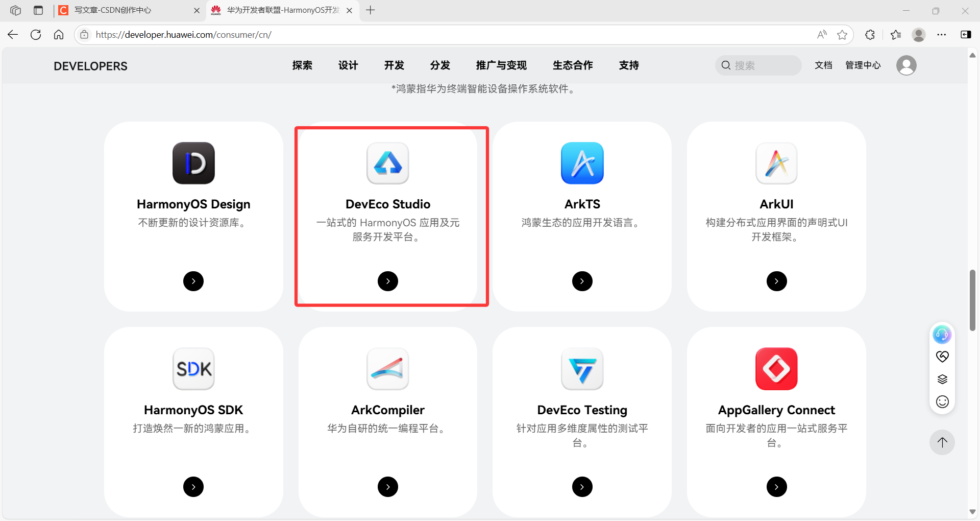The image size is (980, 521).
Task: Go to browser home page
Action: coord(59,35)
